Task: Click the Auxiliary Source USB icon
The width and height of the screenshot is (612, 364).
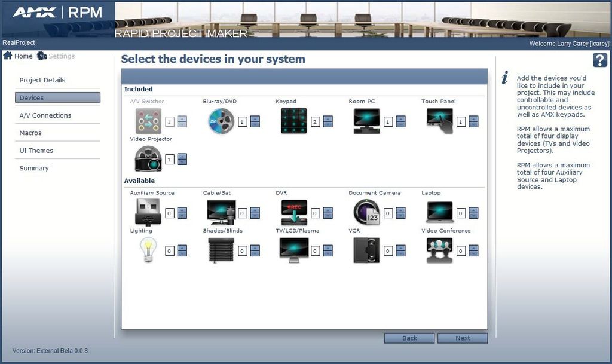Action: coord(148,213)
